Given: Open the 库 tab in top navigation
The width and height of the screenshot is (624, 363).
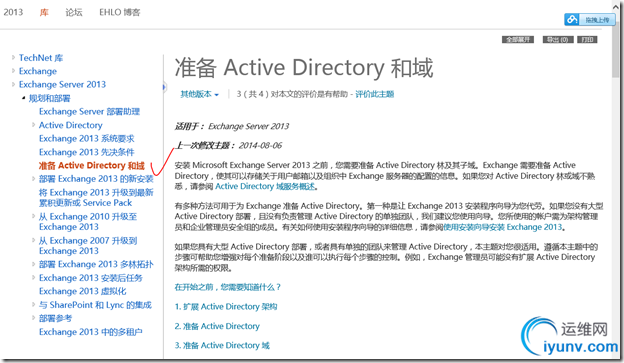Looking at the screenshot, I should pyautogui.click(x=44, y=12).
